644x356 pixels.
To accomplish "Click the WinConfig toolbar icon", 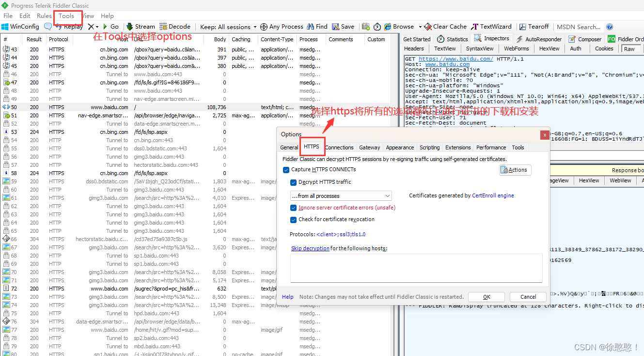I will point(5,27).
